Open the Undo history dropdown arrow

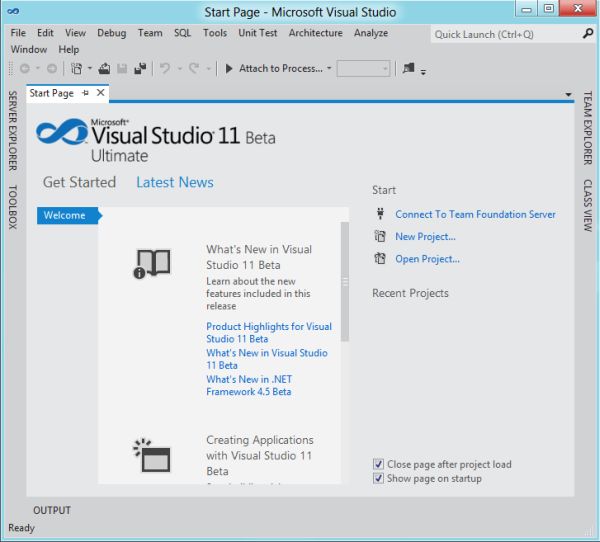coord(179,69)
